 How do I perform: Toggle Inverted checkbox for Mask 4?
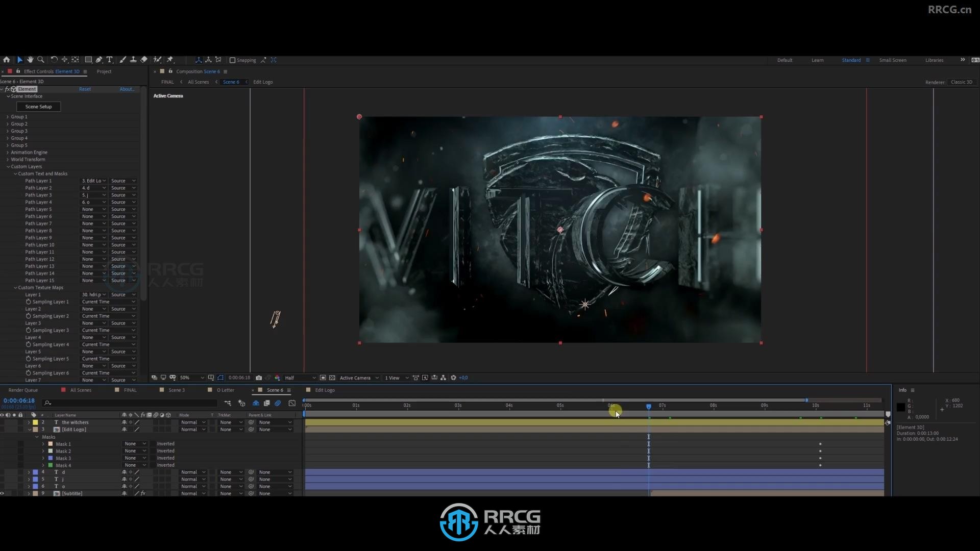(x=154, y=465)
